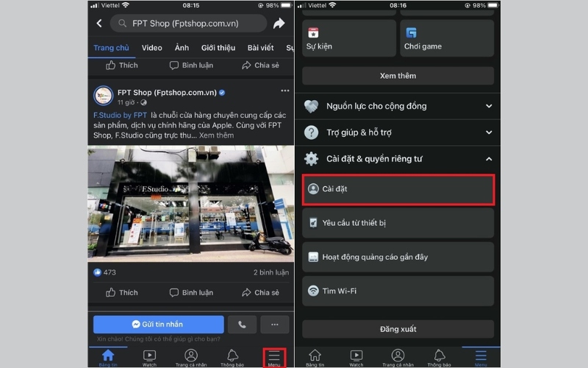Image resolution: width=588 pixels, height=368 pixels.
Task: Tap the FPT Shop search field
Action: click(x=188, y=24)
